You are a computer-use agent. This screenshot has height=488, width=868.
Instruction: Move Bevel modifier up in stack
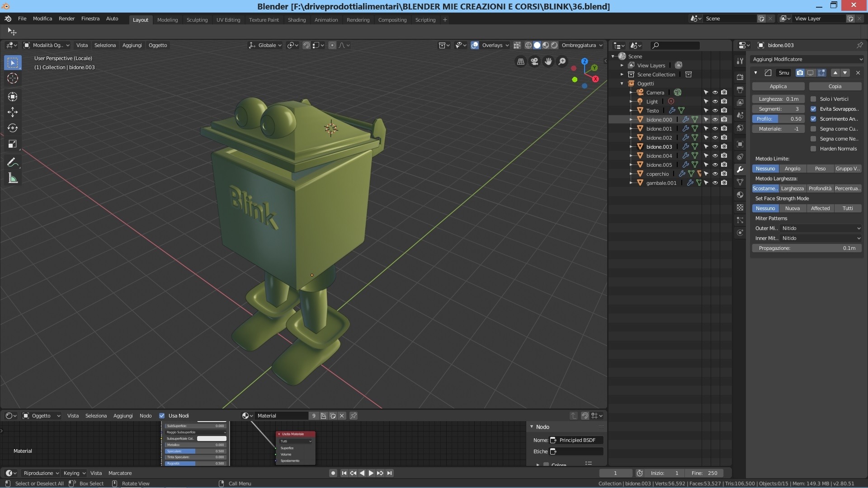tap(835, 73)
